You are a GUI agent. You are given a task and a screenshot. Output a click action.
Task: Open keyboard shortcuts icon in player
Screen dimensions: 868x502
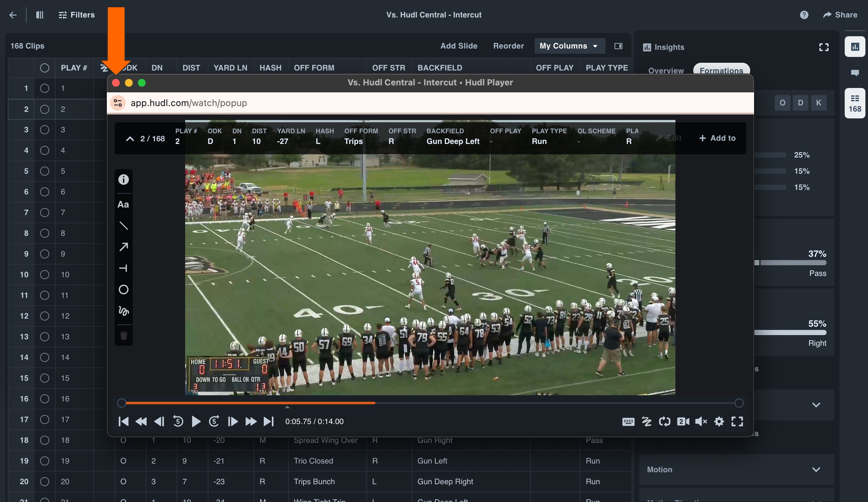(628, 421)
